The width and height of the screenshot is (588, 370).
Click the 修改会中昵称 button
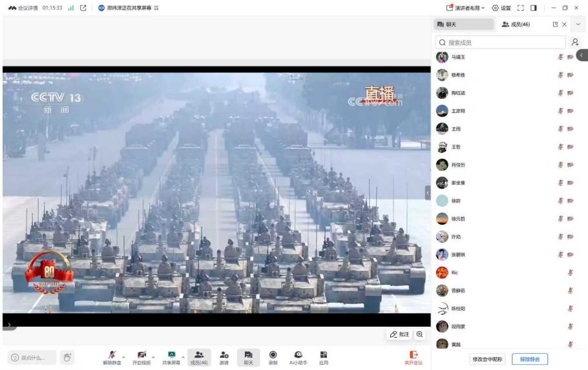pyautogui.click(x=487, y=359)
